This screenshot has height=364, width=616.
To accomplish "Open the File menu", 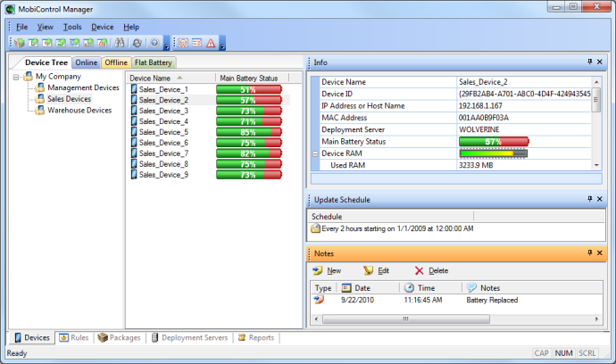I will [21, 27].
